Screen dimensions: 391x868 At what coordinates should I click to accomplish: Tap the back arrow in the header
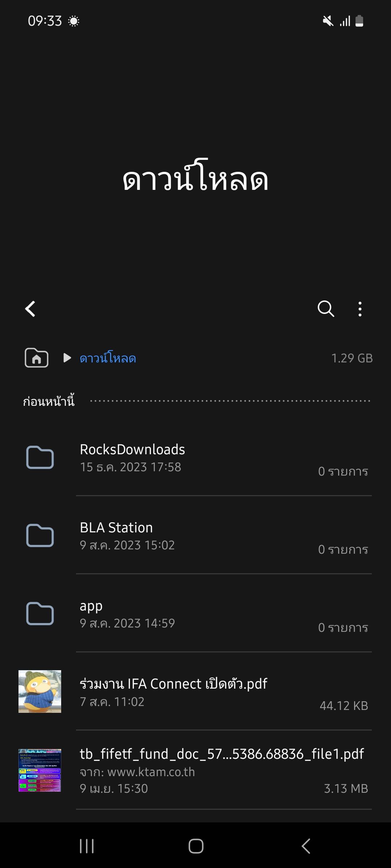point(30,309)
